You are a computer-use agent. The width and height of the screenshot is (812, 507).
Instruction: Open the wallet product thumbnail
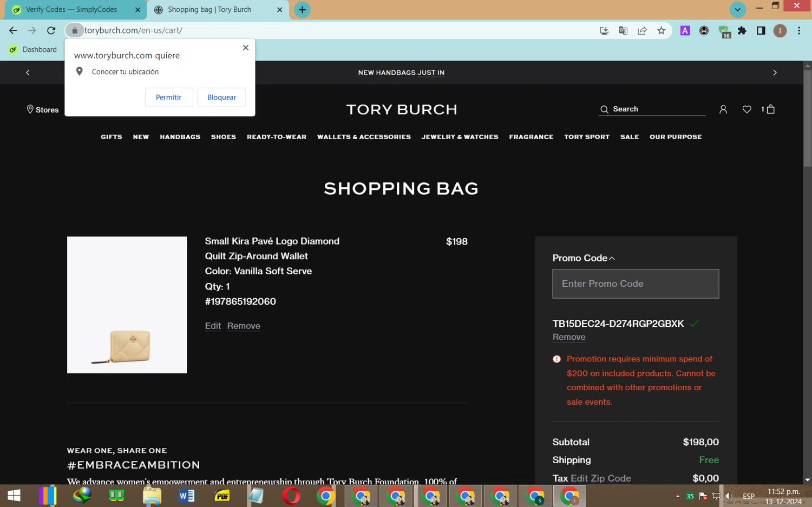click(x=127, y=305)
